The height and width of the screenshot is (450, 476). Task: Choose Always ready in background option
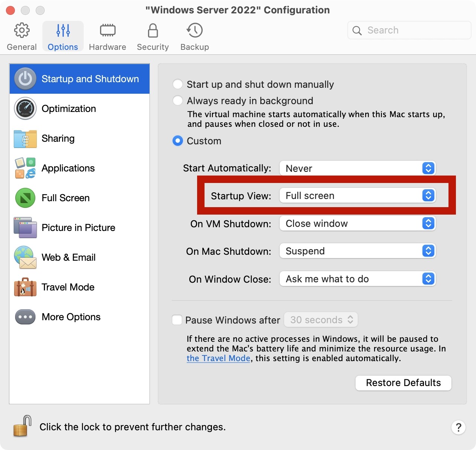(178, 101)
